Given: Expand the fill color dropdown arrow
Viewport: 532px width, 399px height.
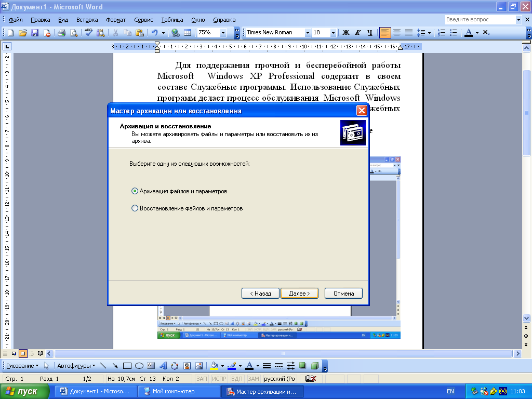Looking at the screenshot, I should tap(222, 366).
